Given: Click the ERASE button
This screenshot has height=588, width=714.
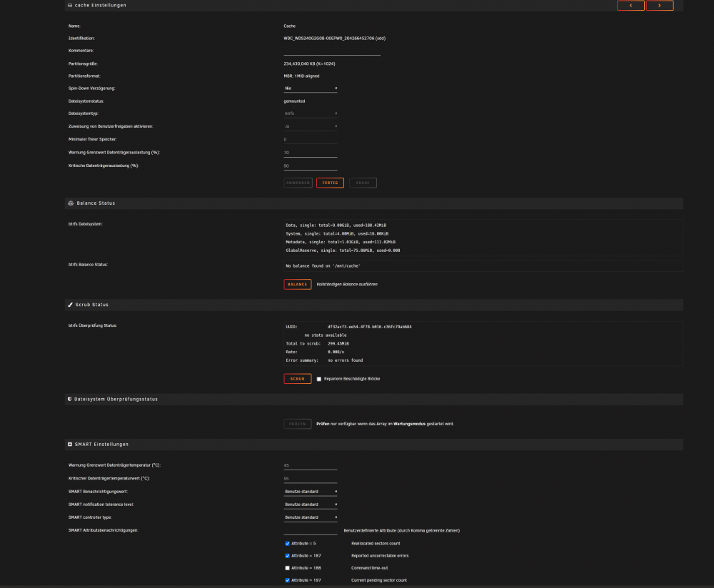Looking at the screenshot, I should tap(363, 183).
